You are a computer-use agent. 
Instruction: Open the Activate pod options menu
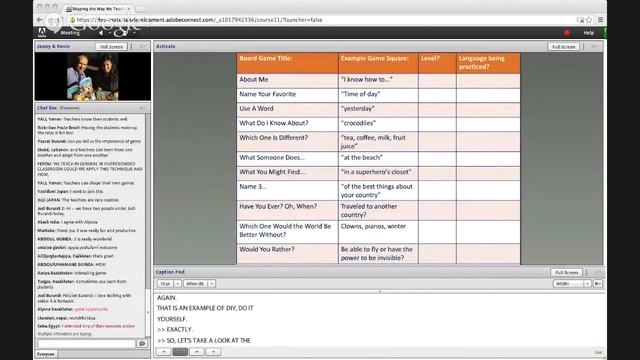(594, 47)
